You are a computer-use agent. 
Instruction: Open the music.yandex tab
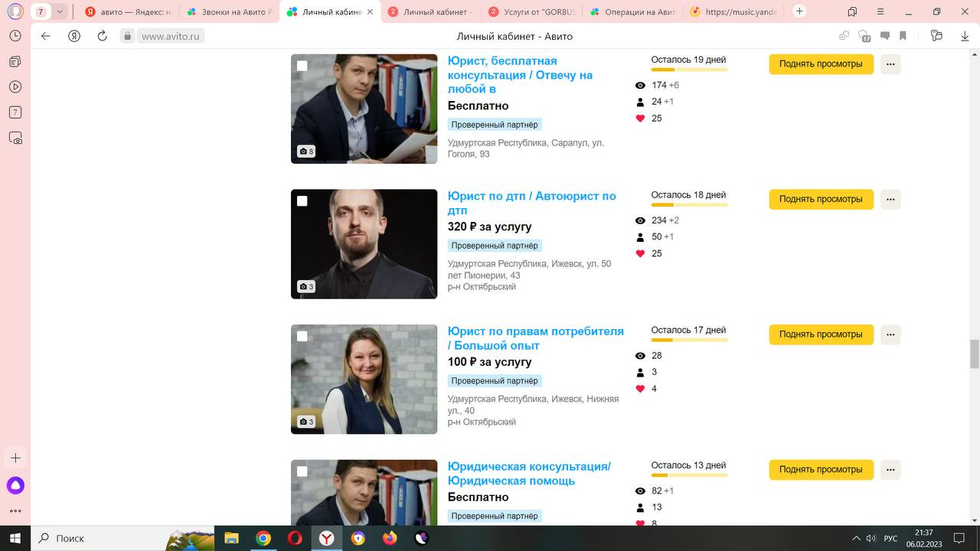[733, 11]
